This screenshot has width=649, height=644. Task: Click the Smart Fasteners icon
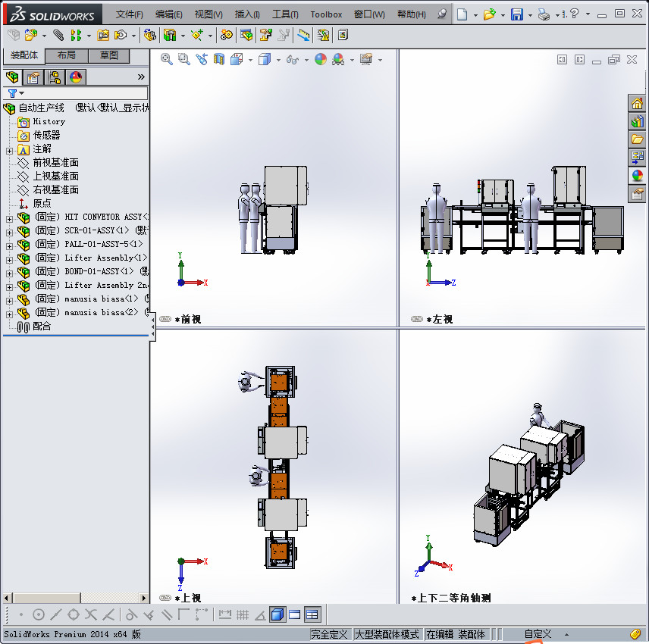[103, 35]
